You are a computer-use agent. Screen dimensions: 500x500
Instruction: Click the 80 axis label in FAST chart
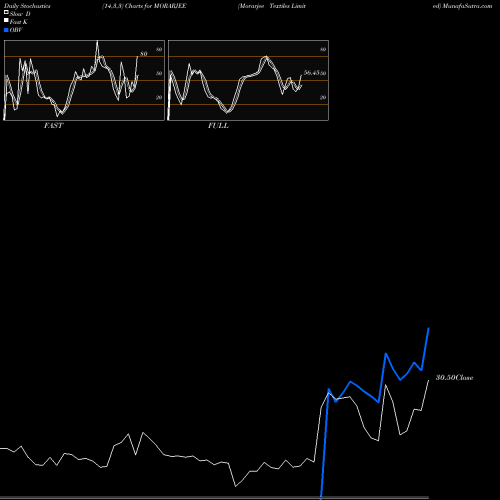coord(159,49)
